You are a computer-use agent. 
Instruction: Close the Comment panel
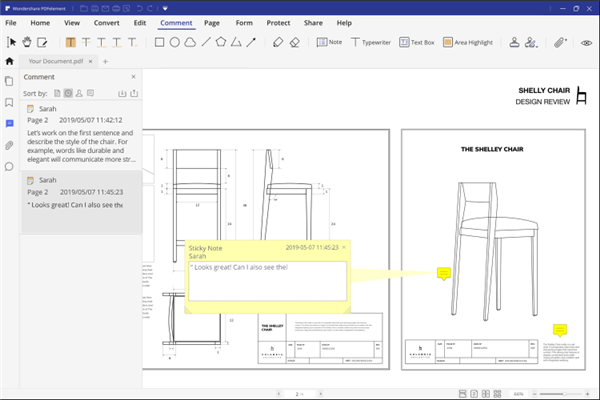(134, 77)
